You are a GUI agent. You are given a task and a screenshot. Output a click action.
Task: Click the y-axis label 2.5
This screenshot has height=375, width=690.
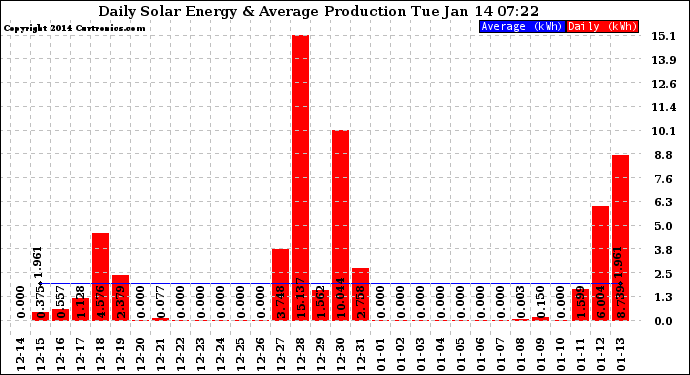tap(663, 274)
